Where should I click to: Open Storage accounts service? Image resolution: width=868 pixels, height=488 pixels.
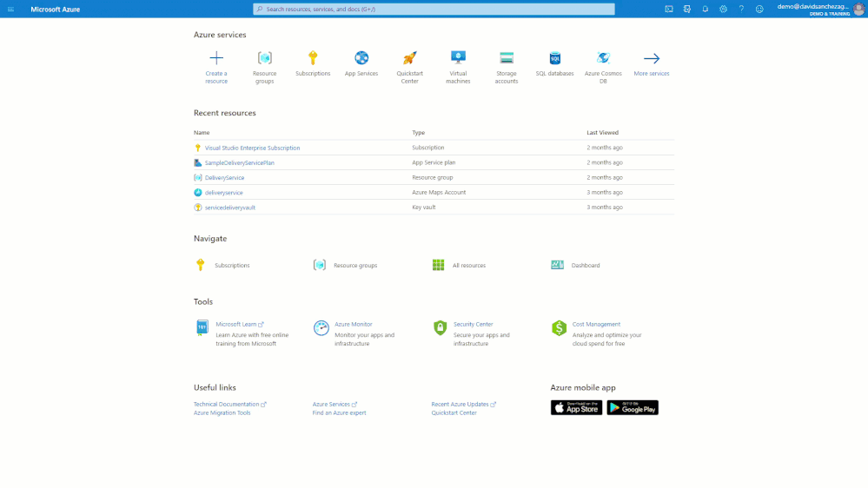[507, 58]
